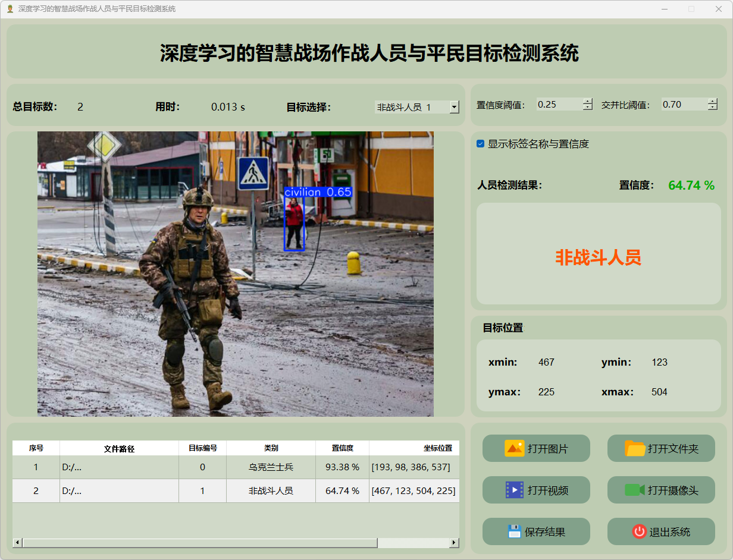733x560 pixels.
Task: Toggle the show label name and confidence checkbox
Action: (x=481, y=144)
